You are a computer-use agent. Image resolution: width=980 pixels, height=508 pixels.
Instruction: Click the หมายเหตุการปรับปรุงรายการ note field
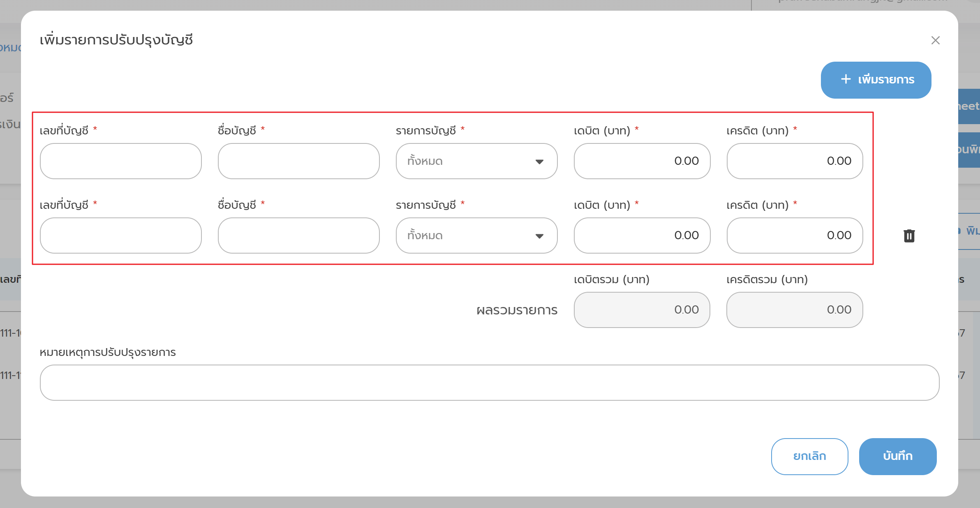click(489, 383)
